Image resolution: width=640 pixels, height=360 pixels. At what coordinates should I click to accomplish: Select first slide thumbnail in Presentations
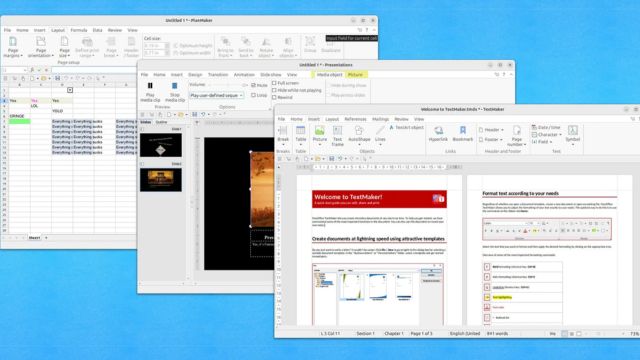tap(161, 145)
